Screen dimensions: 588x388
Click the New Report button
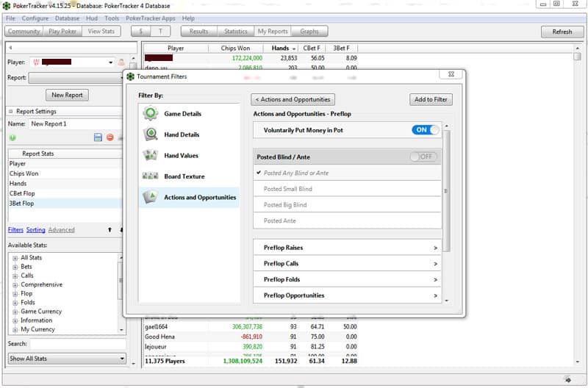67,95
